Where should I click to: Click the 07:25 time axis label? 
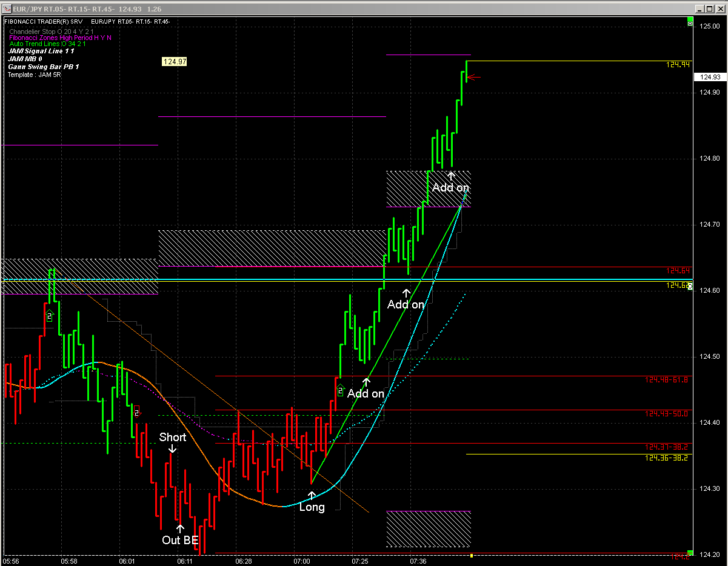tap(359, 562)
